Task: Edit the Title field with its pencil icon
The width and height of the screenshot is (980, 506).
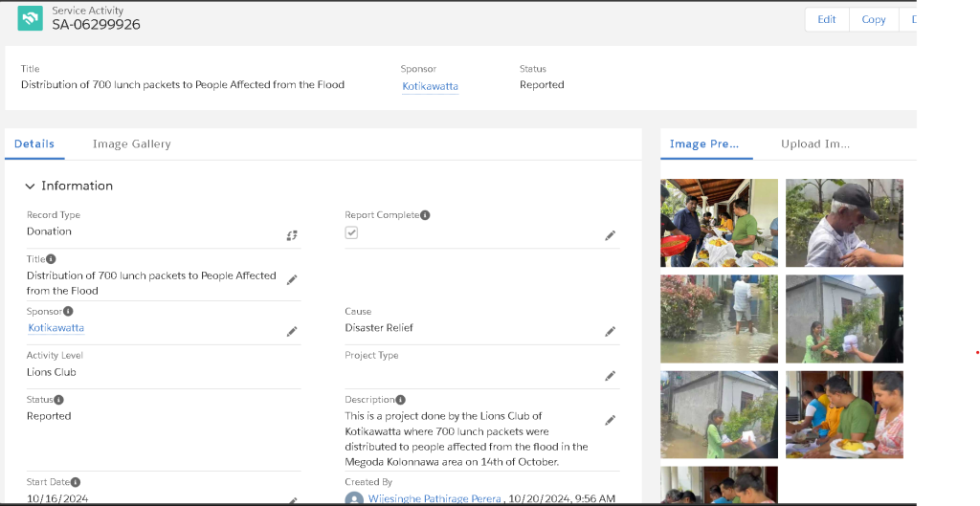Action: (292, 280)
